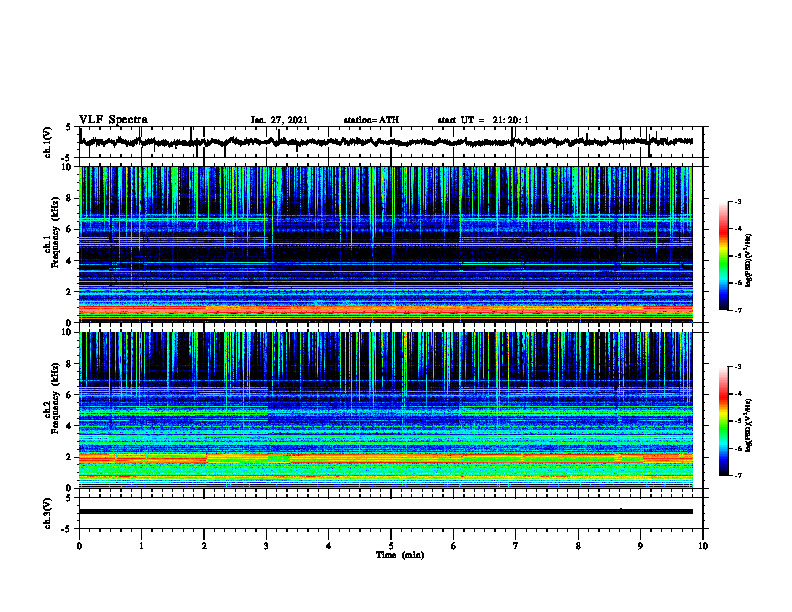Click the "VLF Spectra" title text
The width and height of the screenshot is (792, 612).
click(x=113, y=120)
